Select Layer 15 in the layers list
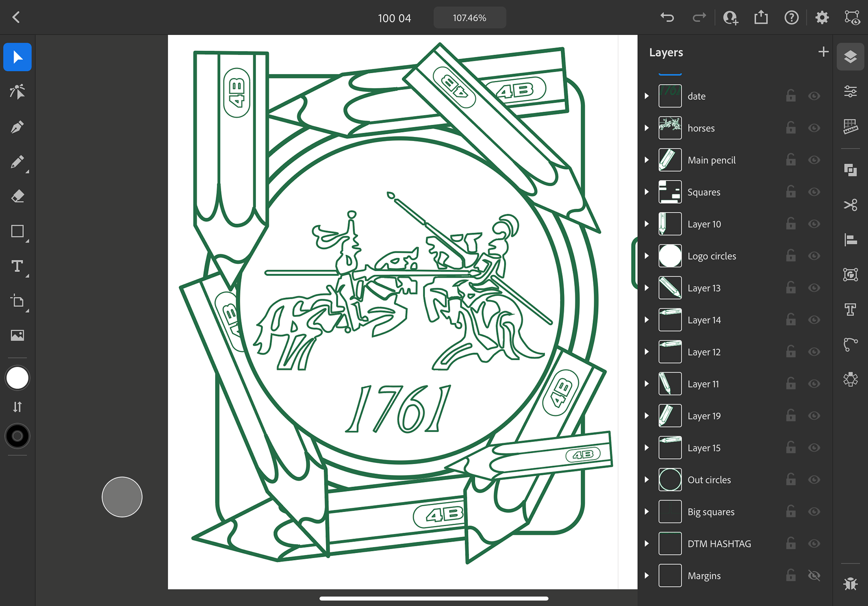This screenshot has width=868, height=606. 735,448
